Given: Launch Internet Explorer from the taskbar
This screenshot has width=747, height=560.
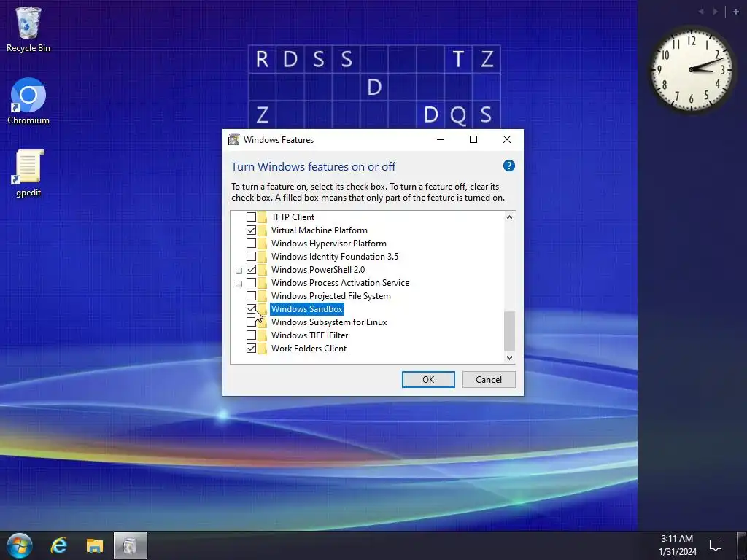Looking at the screenshot, I should point(59,545).
